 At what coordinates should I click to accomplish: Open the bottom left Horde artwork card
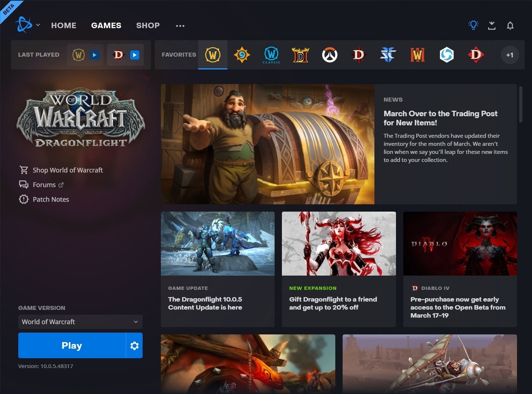(248, 364)
